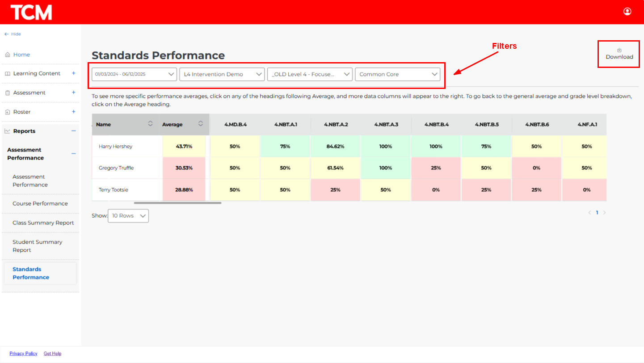Image resolution: width=644 pixels, height=363 pixels.
Task: Open Course Performance report
Action: [40, 203]
